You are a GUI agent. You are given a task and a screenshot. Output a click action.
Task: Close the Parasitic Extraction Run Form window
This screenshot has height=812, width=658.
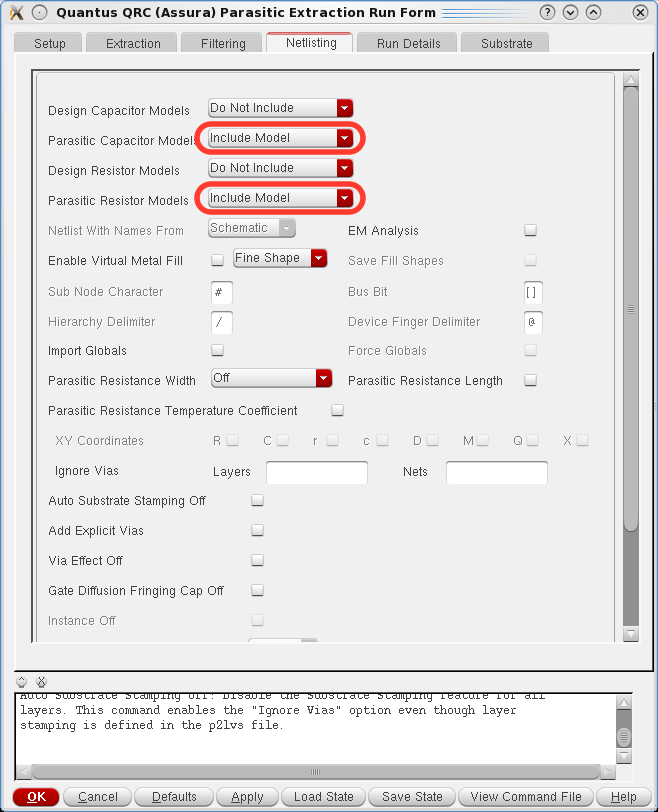[x=639, y=13]
